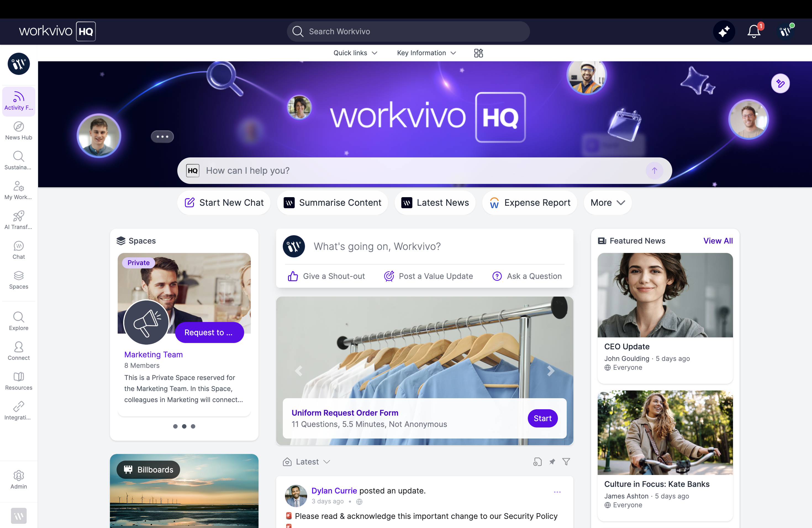Click the organisation logo atop the sidebar
The image size is (812, 528).
(x=19, y=64)
